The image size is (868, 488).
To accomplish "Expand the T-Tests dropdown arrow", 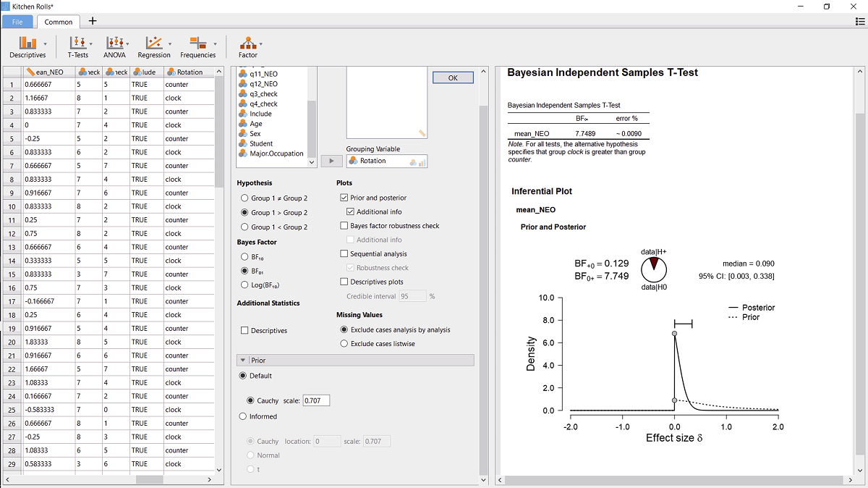I will pyautogui.click(x=90, y=43).
